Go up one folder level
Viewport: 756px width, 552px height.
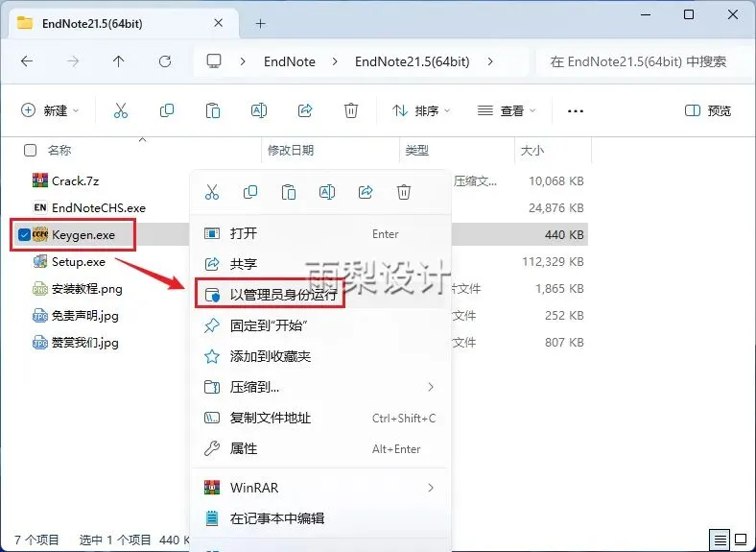pyautogui.click(x=119, y=61)
